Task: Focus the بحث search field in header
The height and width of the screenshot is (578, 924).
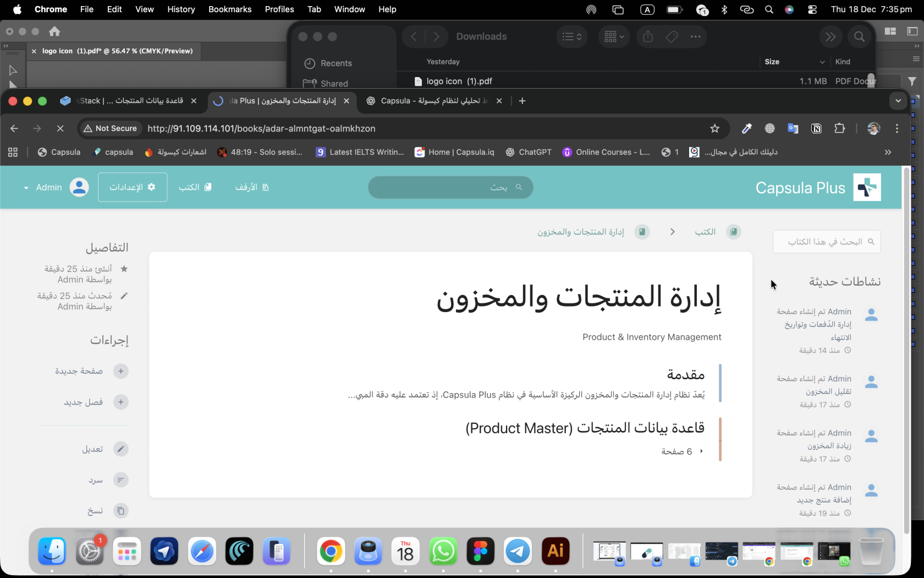Action: [450, 187]
